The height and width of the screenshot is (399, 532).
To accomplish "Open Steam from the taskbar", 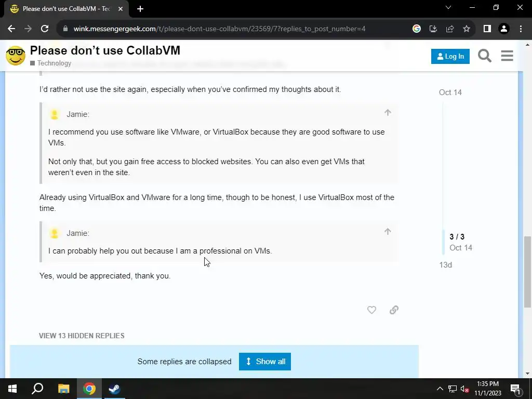I will pyautogui.click(x=115, y=389).
